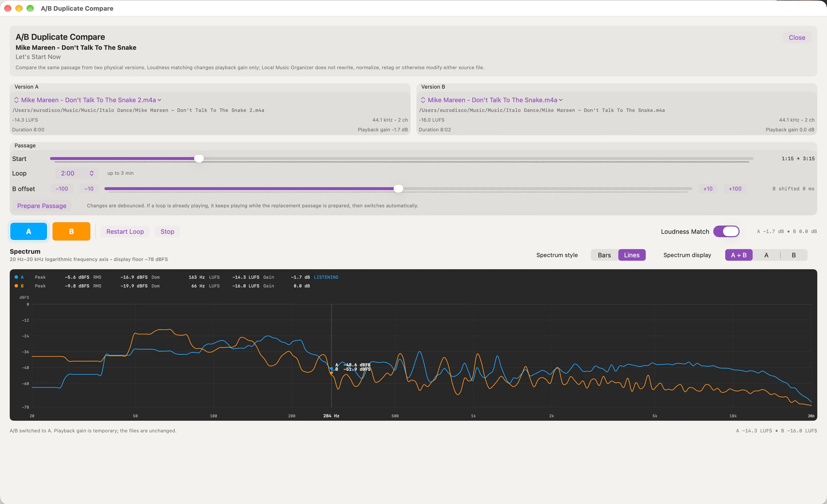Switch playback to version B

(71, 231)
